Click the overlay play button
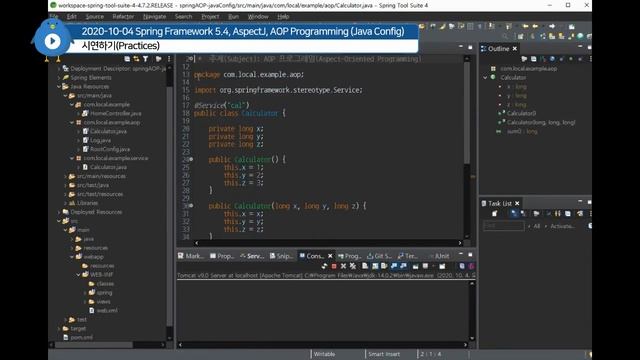 pyautogui.click(x=52, y=41)
